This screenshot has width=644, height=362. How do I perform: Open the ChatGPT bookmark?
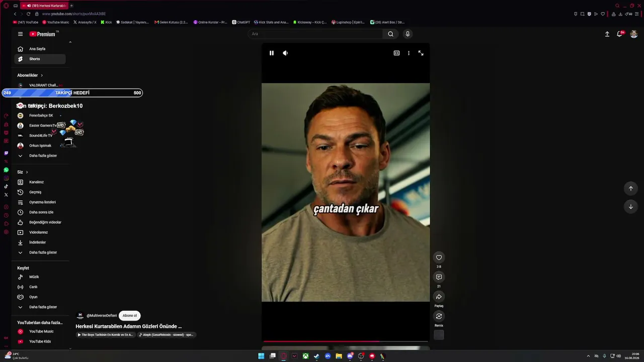coord(241,22)
